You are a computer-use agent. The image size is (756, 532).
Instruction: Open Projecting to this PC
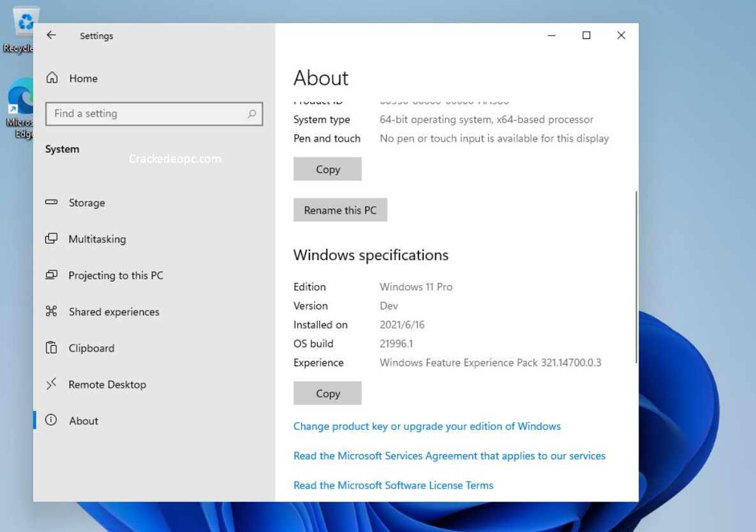click(115, 275)
